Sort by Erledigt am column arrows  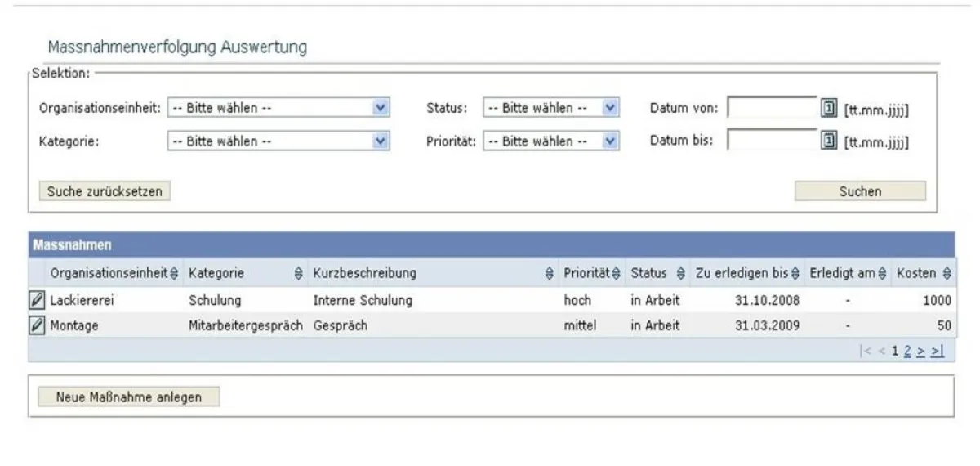pyautogui.click(x=882, y=273)
